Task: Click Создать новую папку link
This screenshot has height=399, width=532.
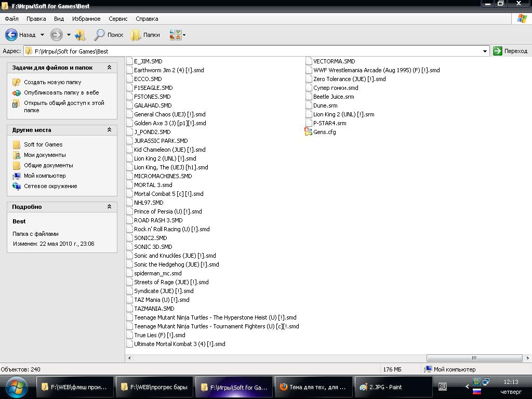Action: pyautogui.click(x=52, y=82)
